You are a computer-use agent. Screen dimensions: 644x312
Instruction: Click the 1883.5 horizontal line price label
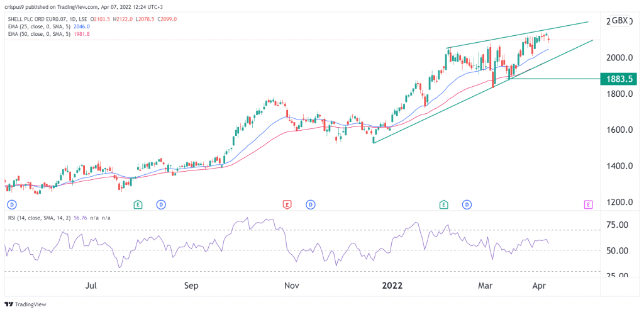(619, 79)
